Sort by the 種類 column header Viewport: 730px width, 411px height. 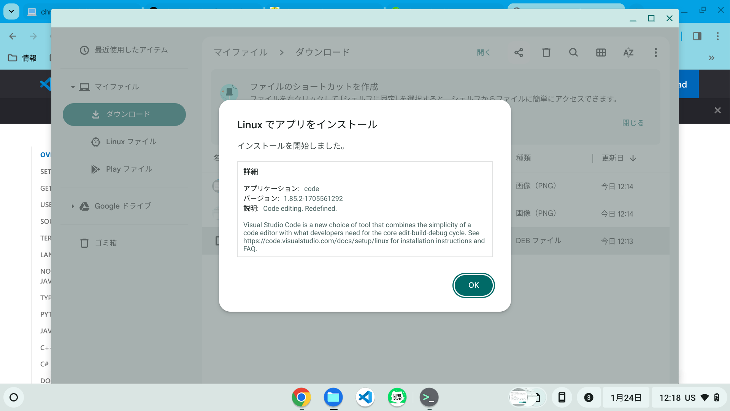point(523,158)
